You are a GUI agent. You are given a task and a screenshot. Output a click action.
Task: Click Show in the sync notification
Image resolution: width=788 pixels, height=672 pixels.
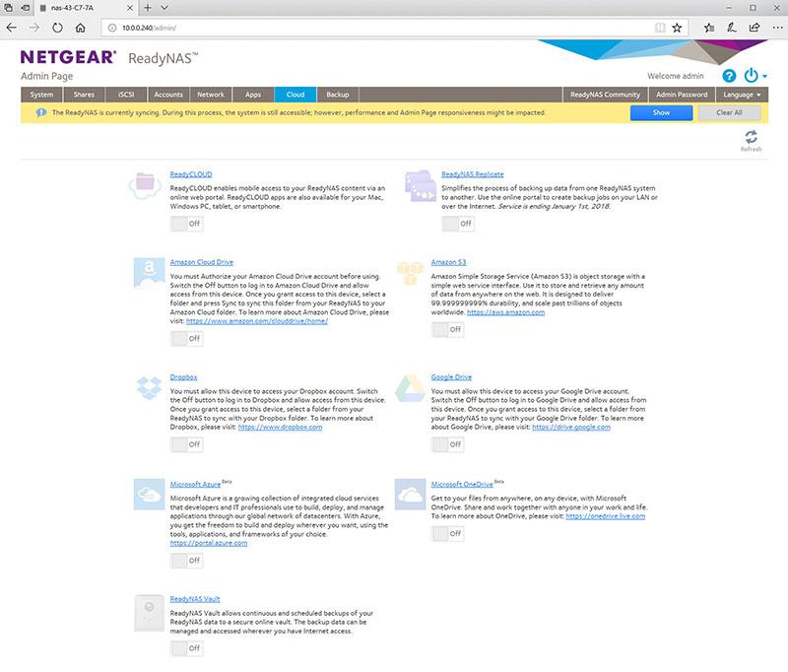coord(661,112)
